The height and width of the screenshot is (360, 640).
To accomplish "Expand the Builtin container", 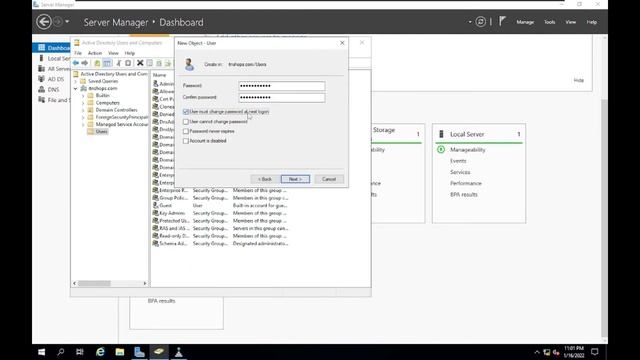I will coord(83,96).
